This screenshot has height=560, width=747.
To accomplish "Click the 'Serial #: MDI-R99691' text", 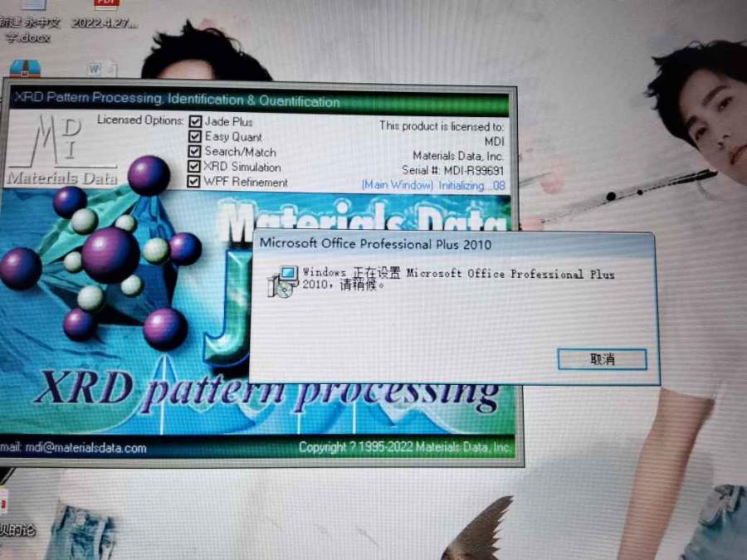I will tap(452, 170).
